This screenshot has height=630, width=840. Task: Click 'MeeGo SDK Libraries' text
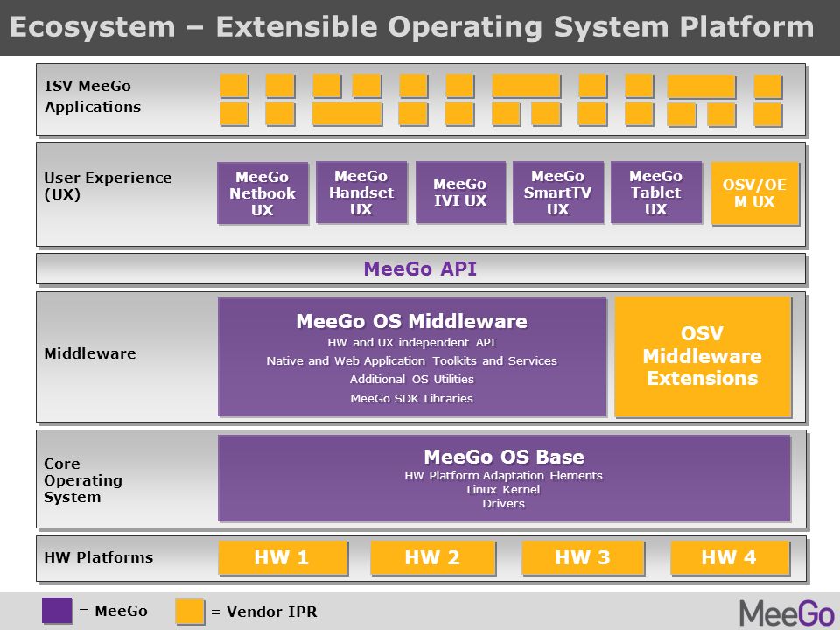coord(411,399)
